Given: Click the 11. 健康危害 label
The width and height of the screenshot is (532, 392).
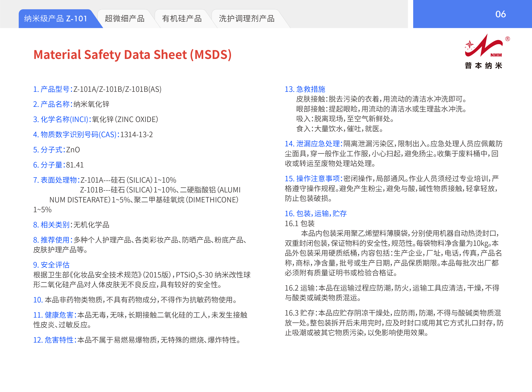Looking at the screenshot, I should point(55,315).
